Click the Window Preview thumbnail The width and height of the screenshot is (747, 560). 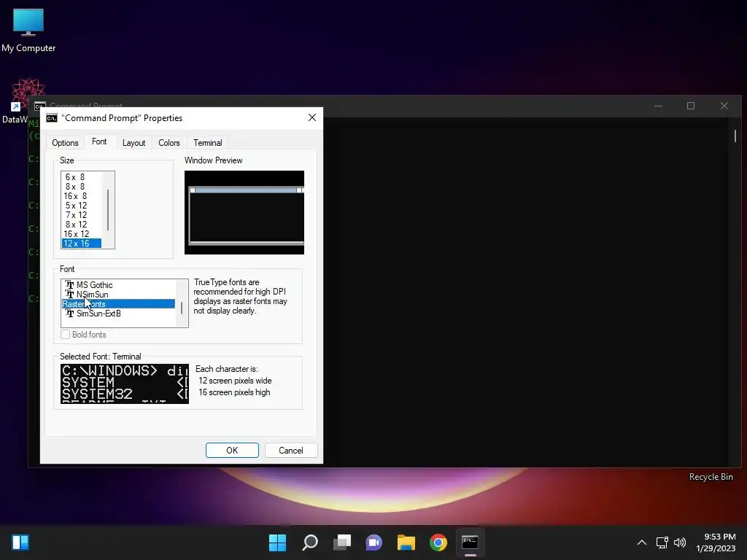(244, 212)
